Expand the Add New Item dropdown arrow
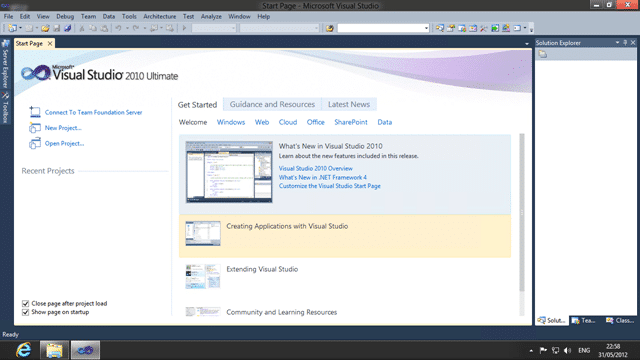The image size is (640, 360). click(36, 28)
